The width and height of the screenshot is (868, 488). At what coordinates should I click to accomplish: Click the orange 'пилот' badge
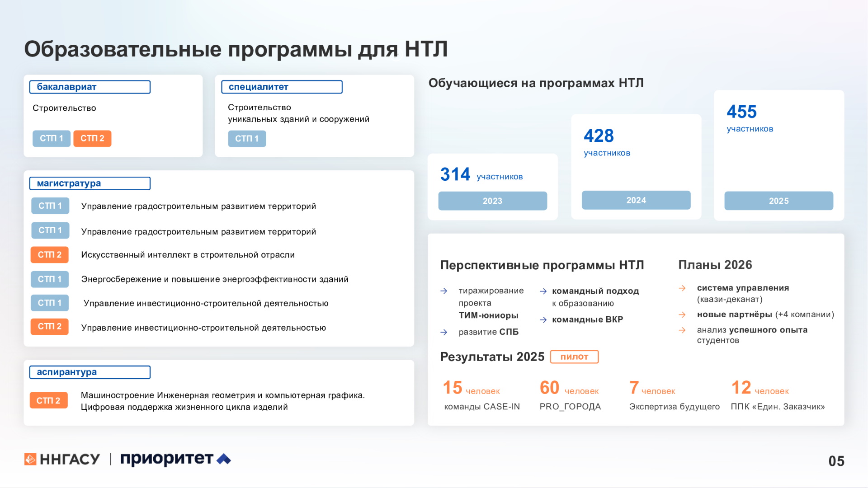pos(574,357)
